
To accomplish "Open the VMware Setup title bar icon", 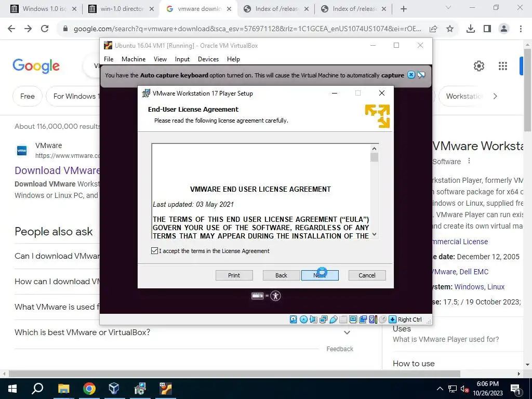I will (146, 94).
